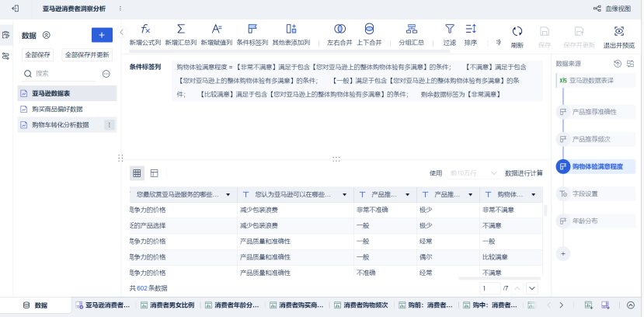Viewport: 644px width, 317px height.
Task: Click the page number input box
Action: click(490, 288)
